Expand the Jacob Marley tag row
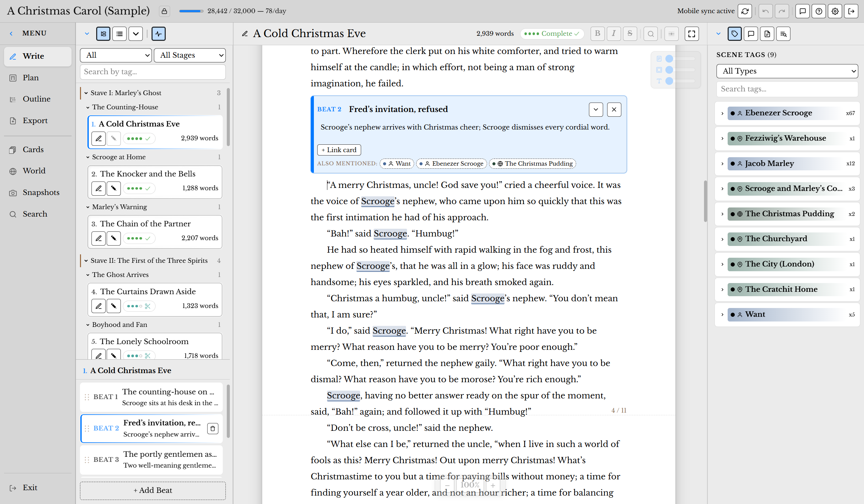 click(x=722, y=164)
